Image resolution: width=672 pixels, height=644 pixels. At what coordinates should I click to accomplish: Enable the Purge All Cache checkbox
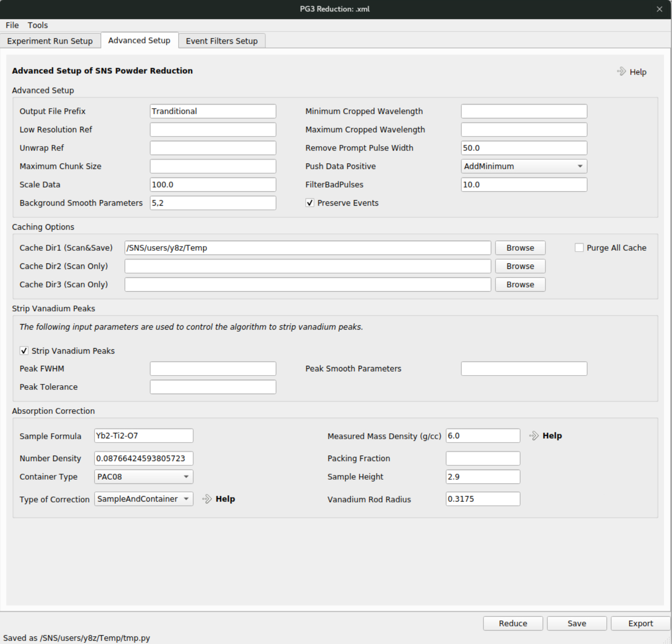pyautogui.click(x=579, y=248)
